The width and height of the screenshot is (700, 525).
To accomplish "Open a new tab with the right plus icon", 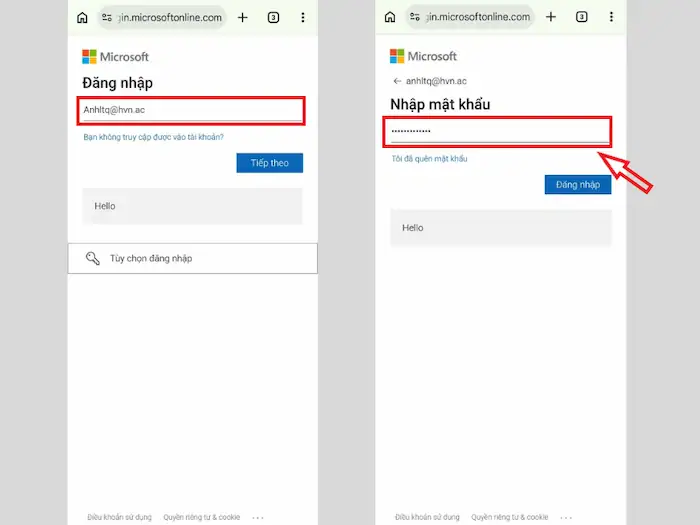I will (x=551, y=18).
